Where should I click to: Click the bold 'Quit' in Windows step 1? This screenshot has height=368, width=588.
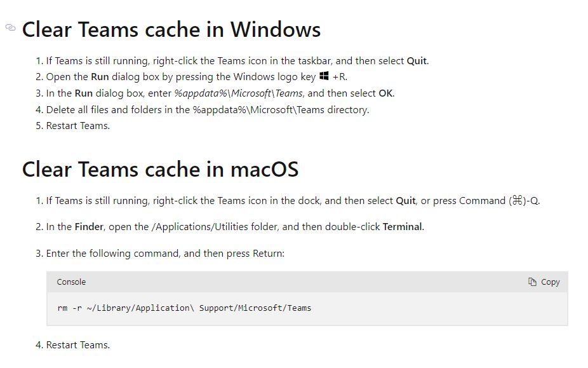(x=417, y=61)
